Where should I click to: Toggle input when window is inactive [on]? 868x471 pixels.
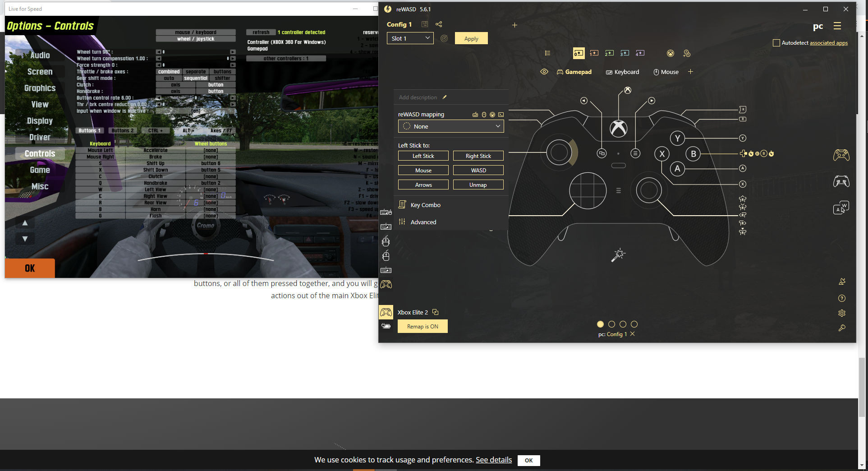pos(196,111)
